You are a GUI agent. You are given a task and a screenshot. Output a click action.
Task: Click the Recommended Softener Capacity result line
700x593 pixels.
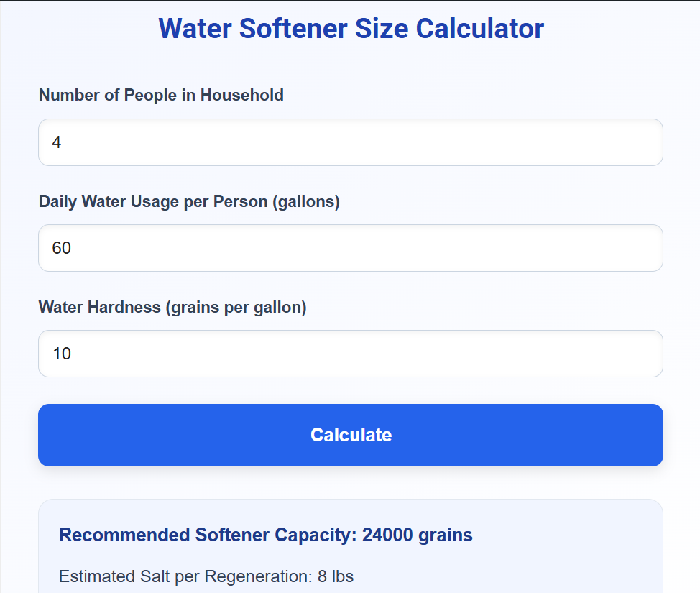point(265,535)
